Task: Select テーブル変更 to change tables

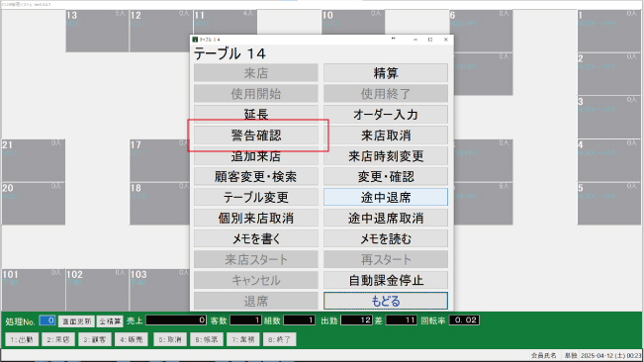Action: (256, 198)
